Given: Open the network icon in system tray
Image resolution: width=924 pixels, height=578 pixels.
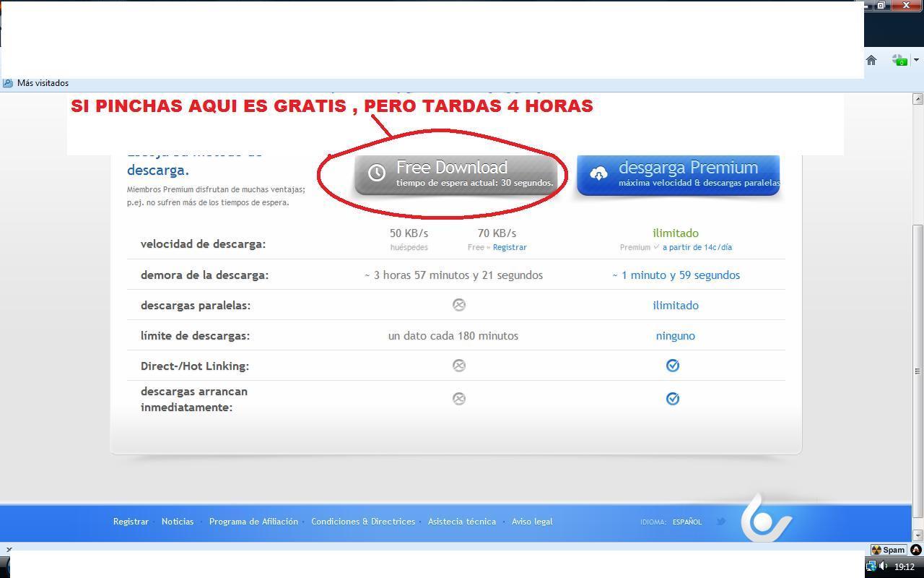Looking at the screenshot, I should 871,566.
